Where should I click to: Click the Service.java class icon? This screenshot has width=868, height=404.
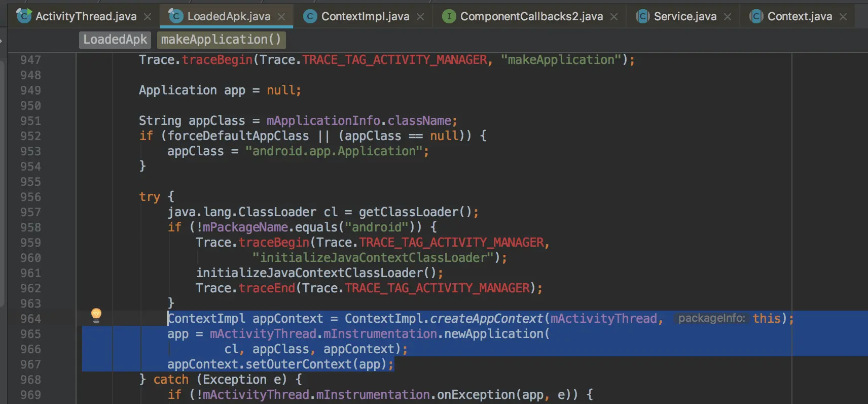642,17
